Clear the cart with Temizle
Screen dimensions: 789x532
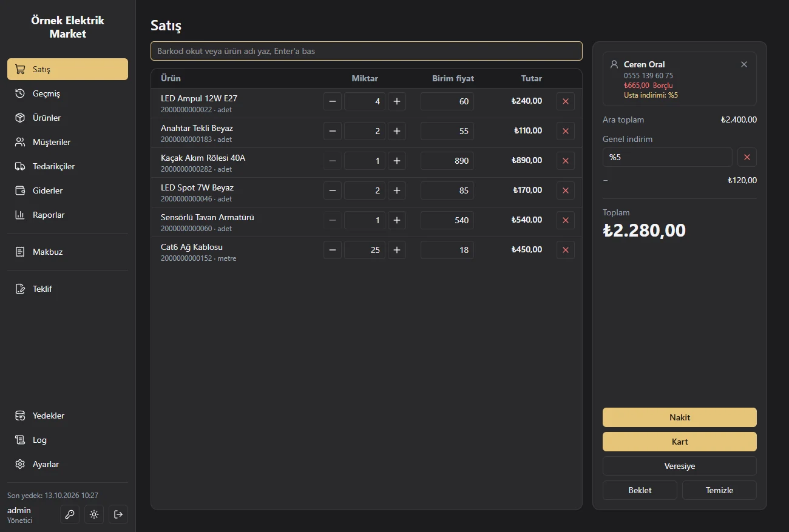tap(720, 490)
